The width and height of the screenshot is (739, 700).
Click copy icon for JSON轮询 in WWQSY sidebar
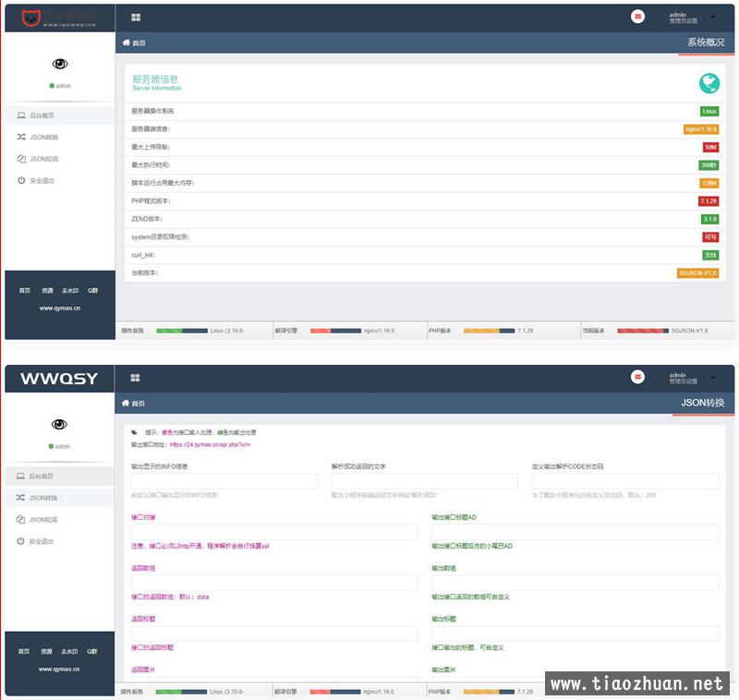(x=20, y=519)
